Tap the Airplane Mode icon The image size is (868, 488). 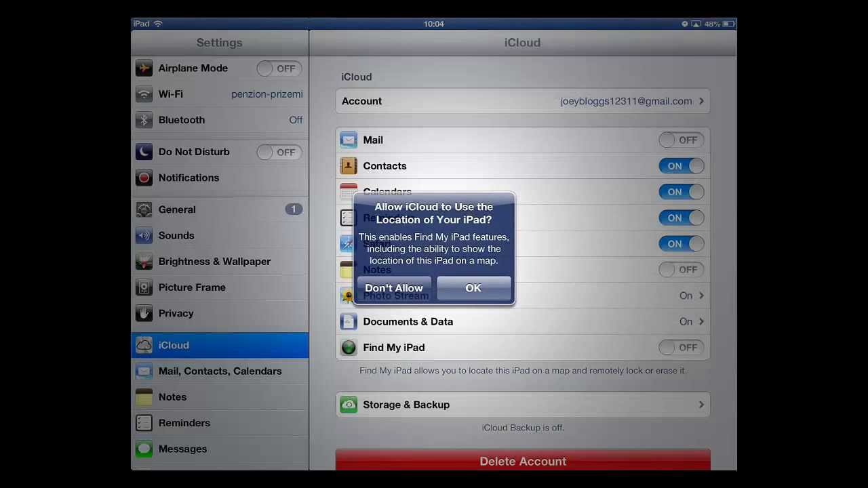pos(144,68)
